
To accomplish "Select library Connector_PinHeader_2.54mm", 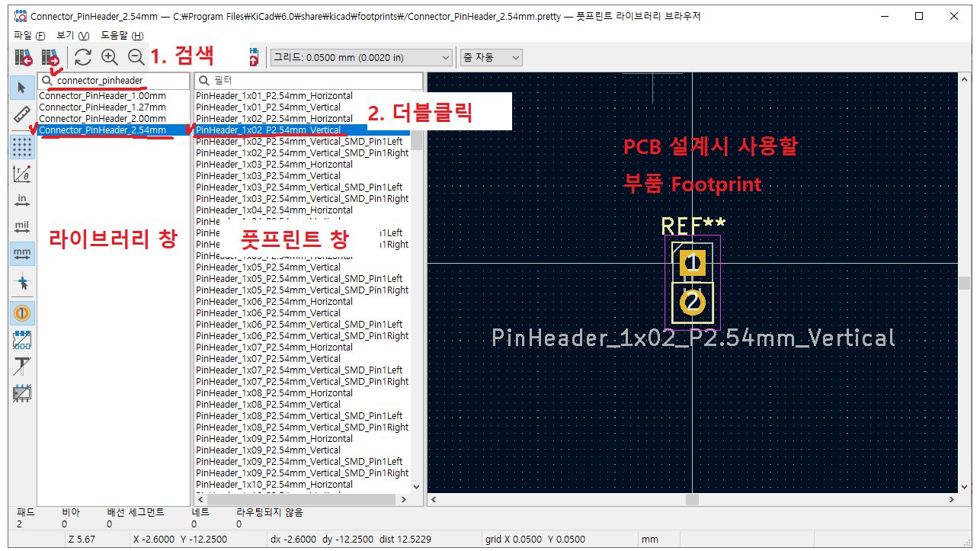I will pos(114,130).
